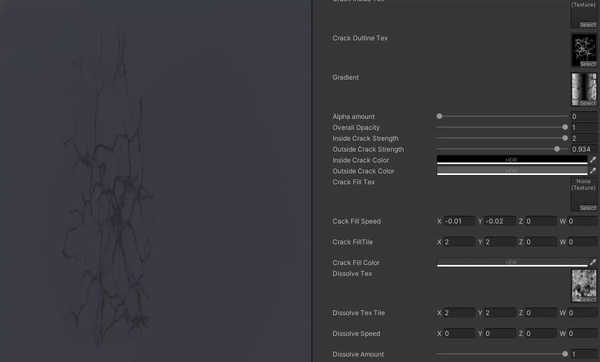Click the Inside Crack Strength slider handle
Image resolution: width=600 pixels, height=362 pixels.
(x=565, y=138)
